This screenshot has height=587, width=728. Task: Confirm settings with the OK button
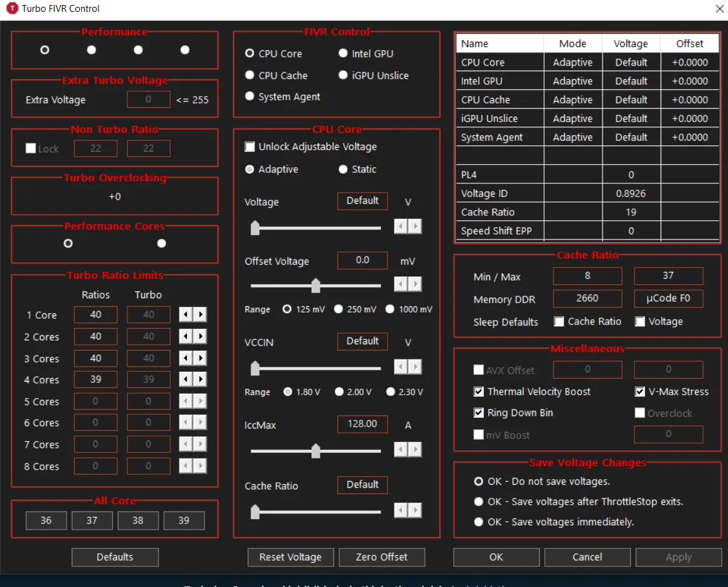tap(496, 557)
